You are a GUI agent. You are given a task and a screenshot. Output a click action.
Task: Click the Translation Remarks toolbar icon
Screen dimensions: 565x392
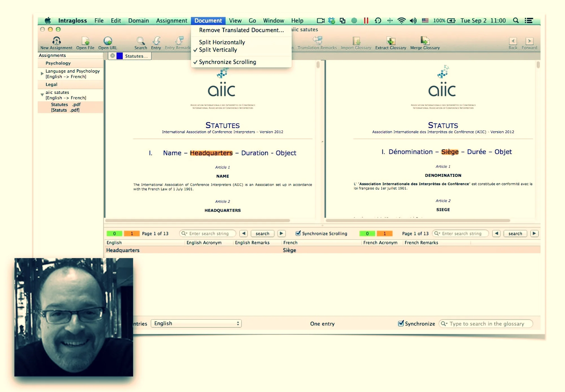point(317,41)
